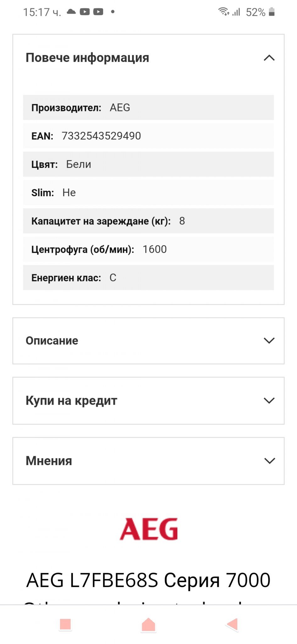Tap the mobile signal bars icon
Image resolution: width=297 pixels, height=644 pixels.
pyautogui.click(x=236, y=12)
